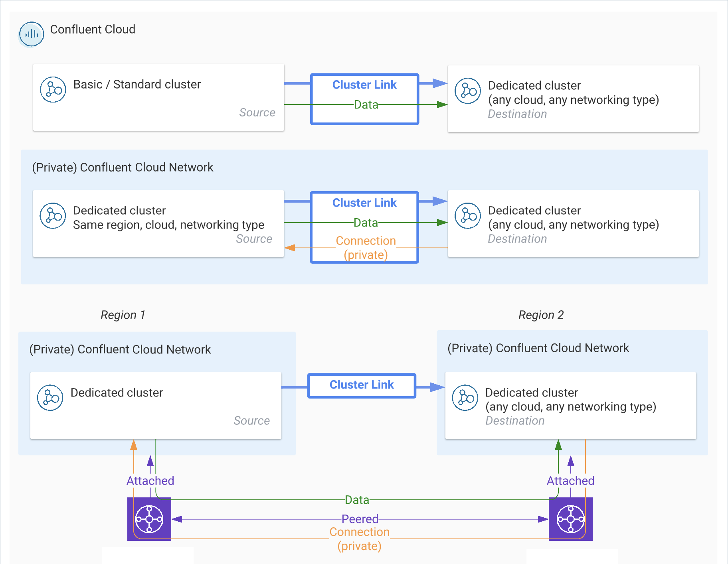
Task: Select the Attached label under Region 2
Action: coord(570,480)
